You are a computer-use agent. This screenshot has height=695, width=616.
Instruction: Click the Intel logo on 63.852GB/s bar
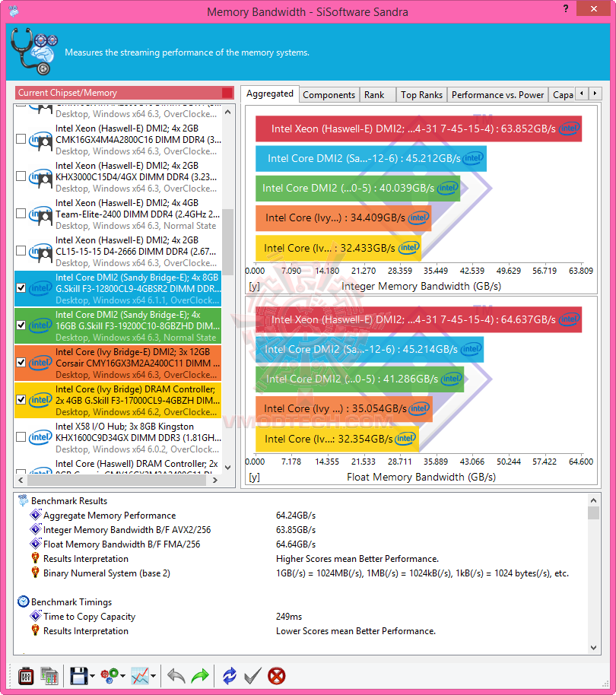coord(569,129)
